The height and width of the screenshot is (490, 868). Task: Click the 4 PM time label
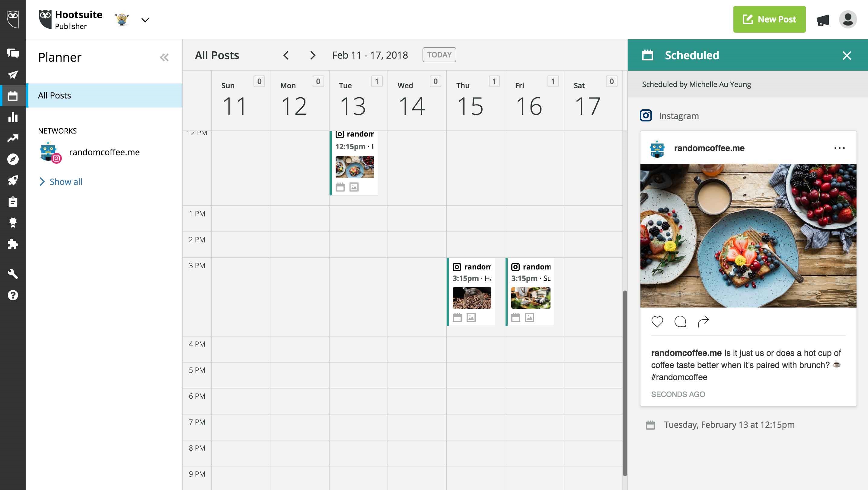tap(197, 344)
